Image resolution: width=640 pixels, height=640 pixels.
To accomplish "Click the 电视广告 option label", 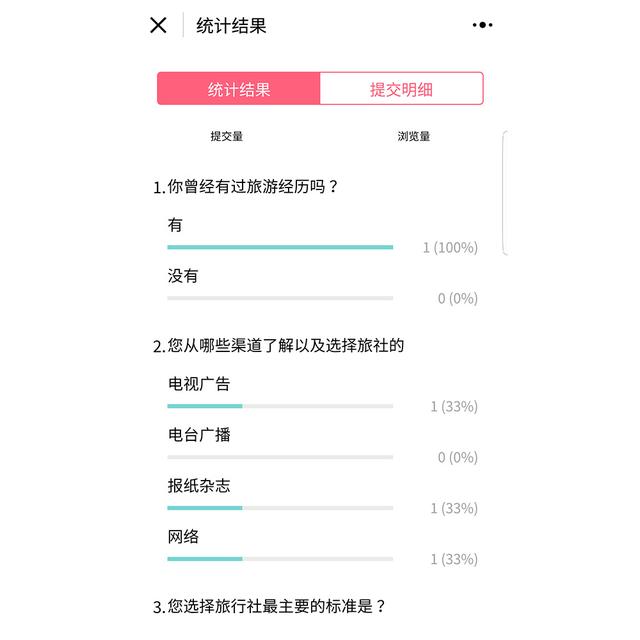I will pos(199,384).
